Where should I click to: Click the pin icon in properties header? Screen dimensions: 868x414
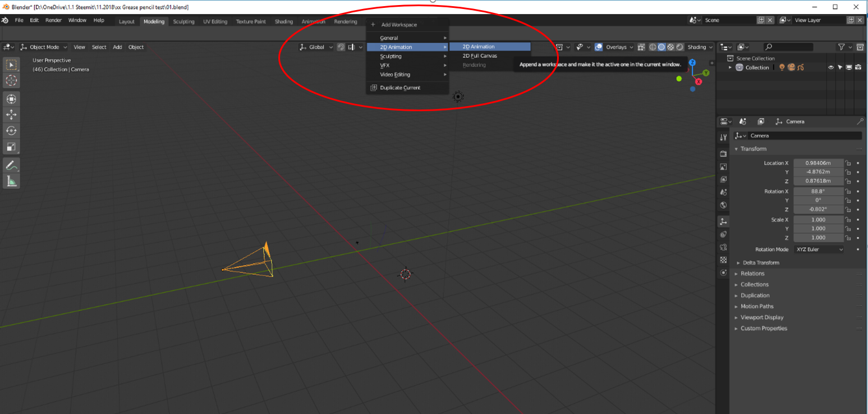[x=860, y=121]
